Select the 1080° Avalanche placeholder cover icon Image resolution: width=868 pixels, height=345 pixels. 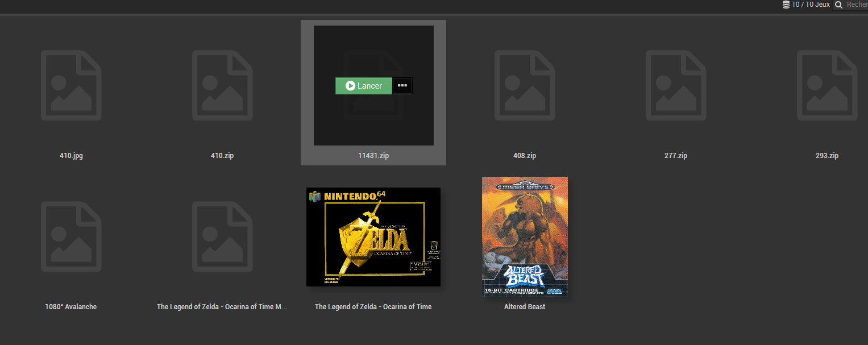[71, 236]
